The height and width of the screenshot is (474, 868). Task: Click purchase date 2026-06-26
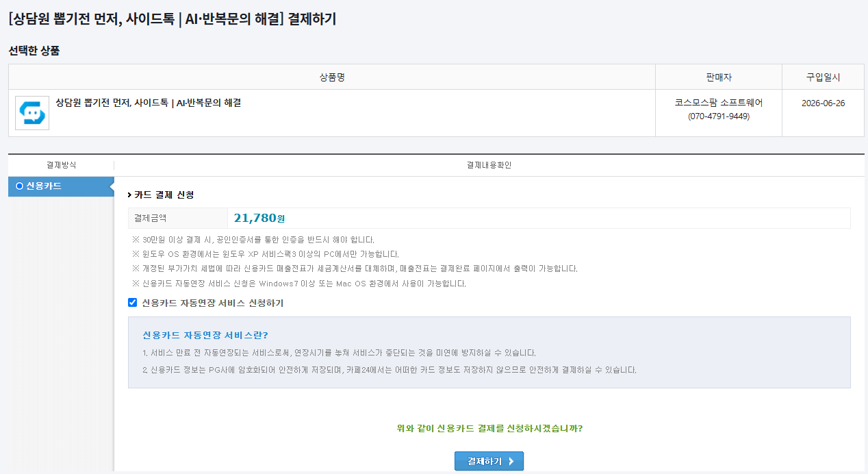[x=824, y=103]
